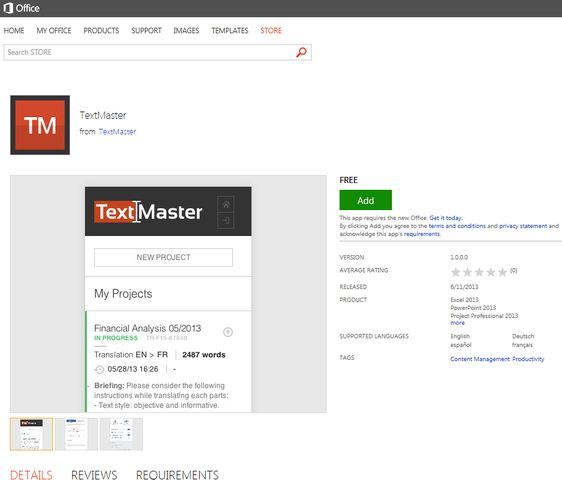The image size is (562, 480).
Task: Click 'français' in supported languages
Action: pyautogui.click(x=522, y=345)
